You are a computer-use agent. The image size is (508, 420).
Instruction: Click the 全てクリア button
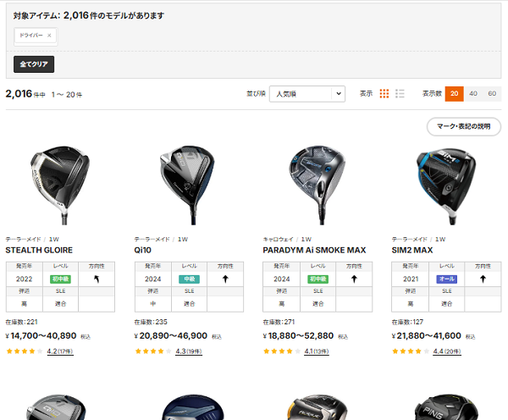point(34,64)
